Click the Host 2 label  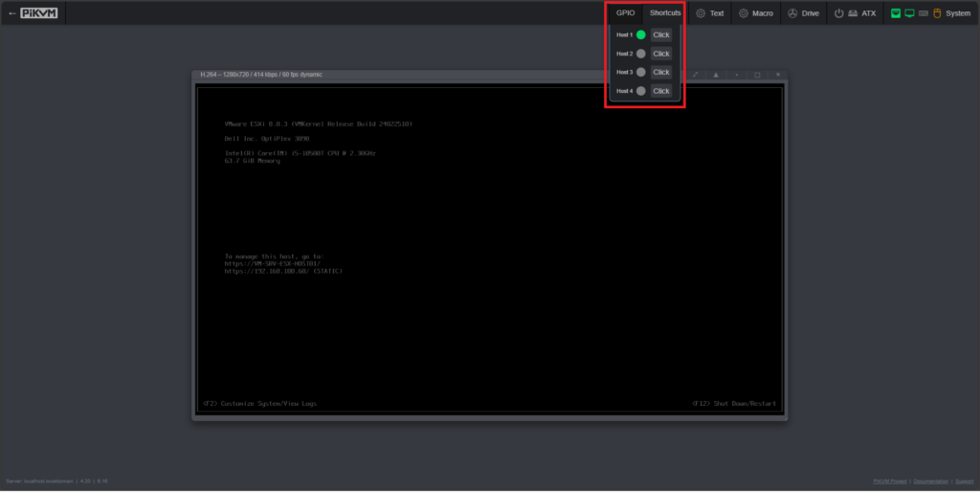pos(624,54)
